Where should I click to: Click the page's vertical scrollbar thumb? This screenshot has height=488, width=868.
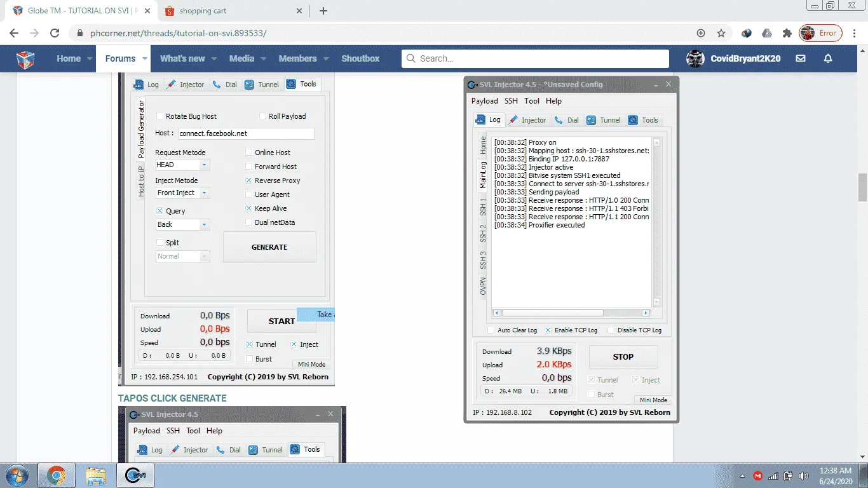(862, 187)
